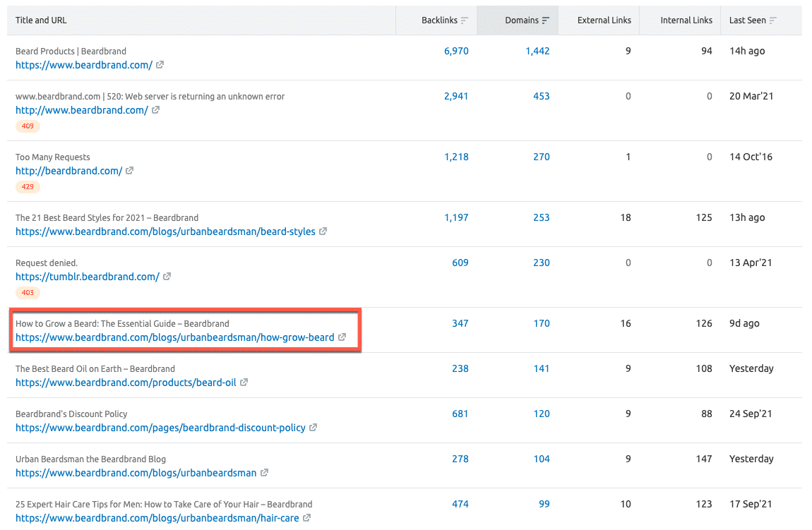Image resolution: width=812 pixels, height=530 pixels.
Task: Open external link icon for tumblr.beardbrand.com
Action: pyautogui.click(x=167, y=277)
